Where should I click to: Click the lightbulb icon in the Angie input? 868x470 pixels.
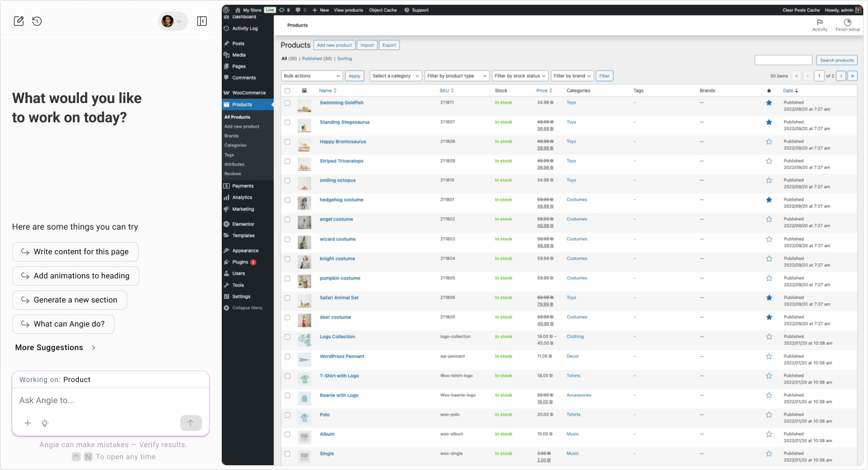click(45, 423)
